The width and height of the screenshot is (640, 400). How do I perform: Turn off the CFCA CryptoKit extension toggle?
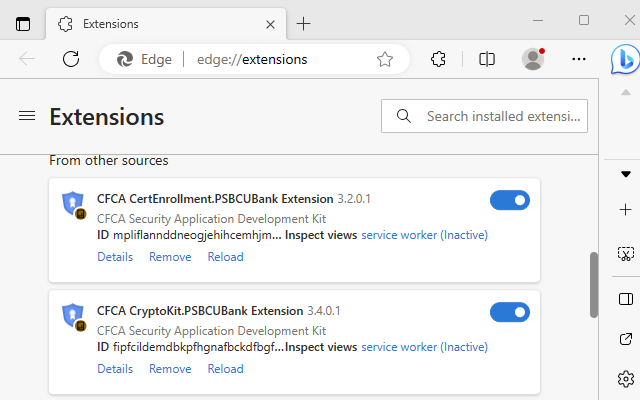click(x=510, y=312)
